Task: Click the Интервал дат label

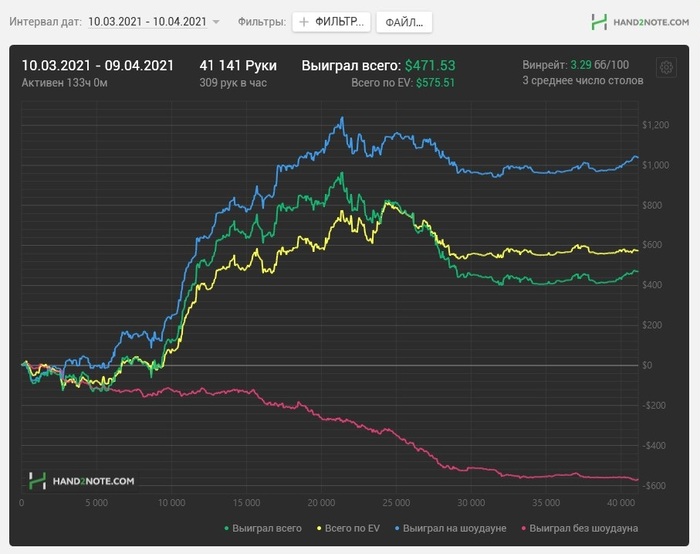Action: [x=46, y=22]
